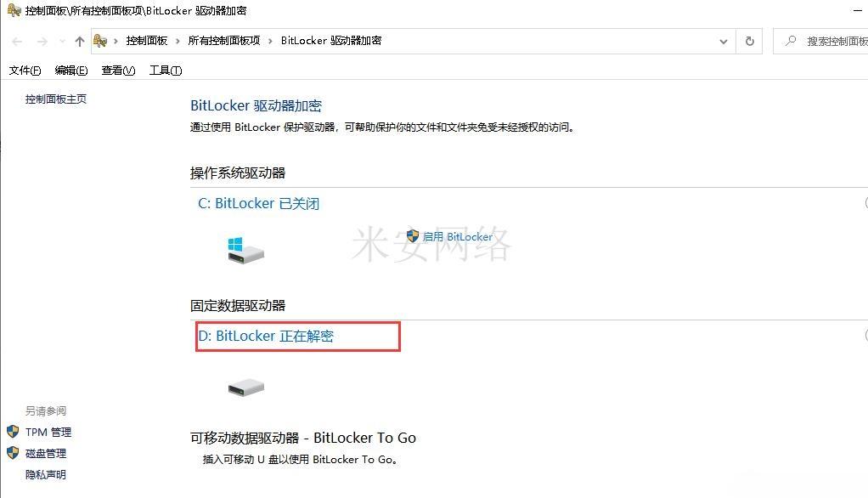
Task: Refresh the BitLocker control panel page
Action: (750, 41)
